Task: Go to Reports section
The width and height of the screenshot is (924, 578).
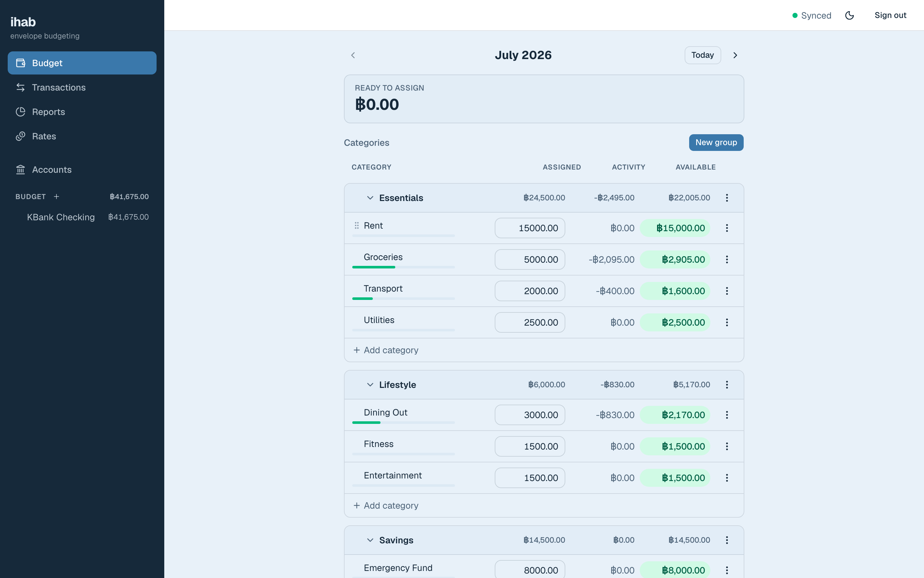Action: (x=82, y=112)
